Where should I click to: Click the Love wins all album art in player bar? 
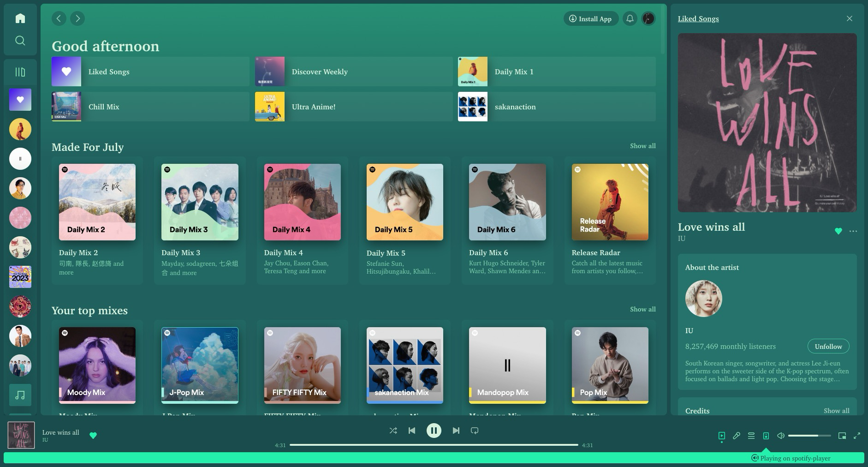point(21,435)
